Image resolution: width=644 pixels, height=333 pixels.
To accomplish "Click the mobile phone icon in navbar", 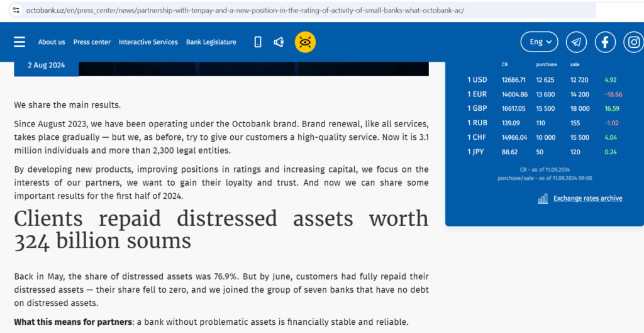I will (258, 42).
